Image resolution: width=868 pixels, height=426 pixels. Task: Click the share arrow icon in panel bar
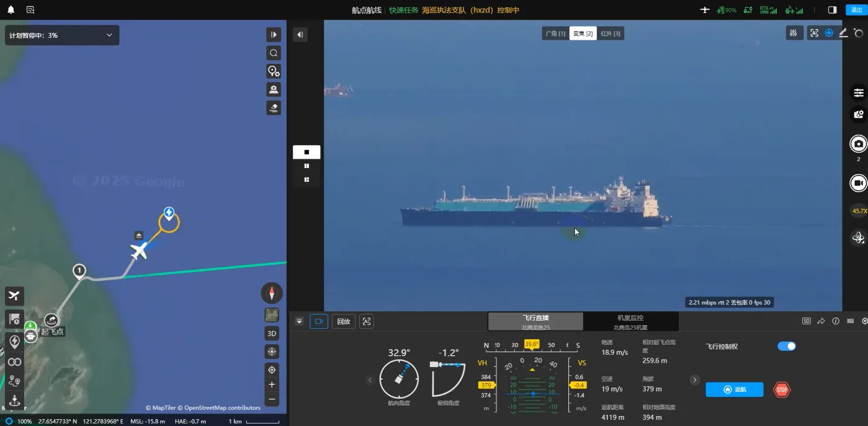[821, 321]
